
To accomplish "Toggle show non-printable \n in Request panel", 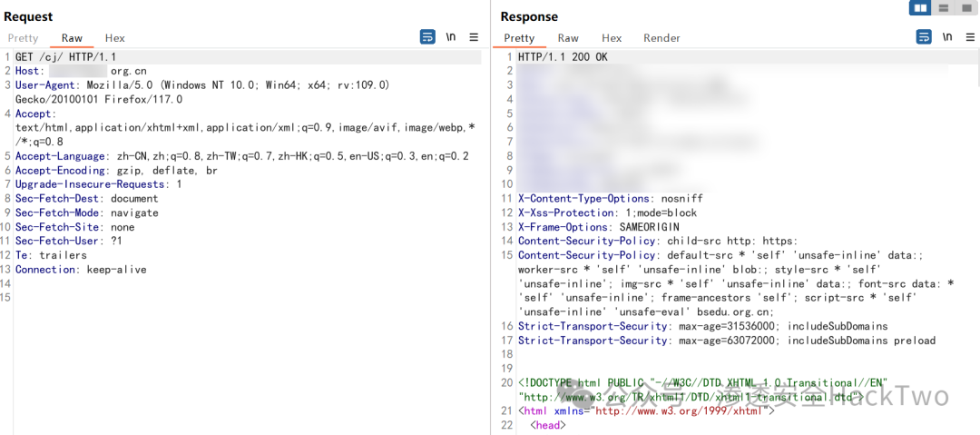I will 451,37.
